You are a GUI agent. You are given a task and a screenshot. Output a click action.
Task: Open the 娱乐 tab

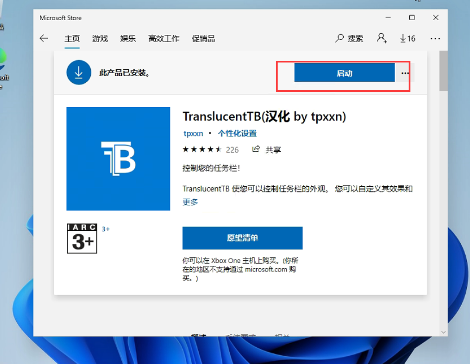point(128,39)
